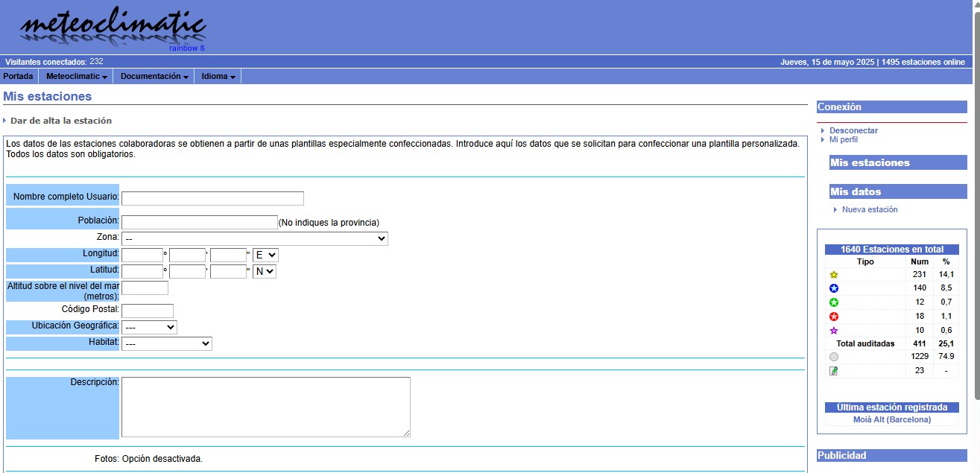Screen dimensions: 980x473
Task: Expand the Habitat dropdown
Action: [167, 343]
